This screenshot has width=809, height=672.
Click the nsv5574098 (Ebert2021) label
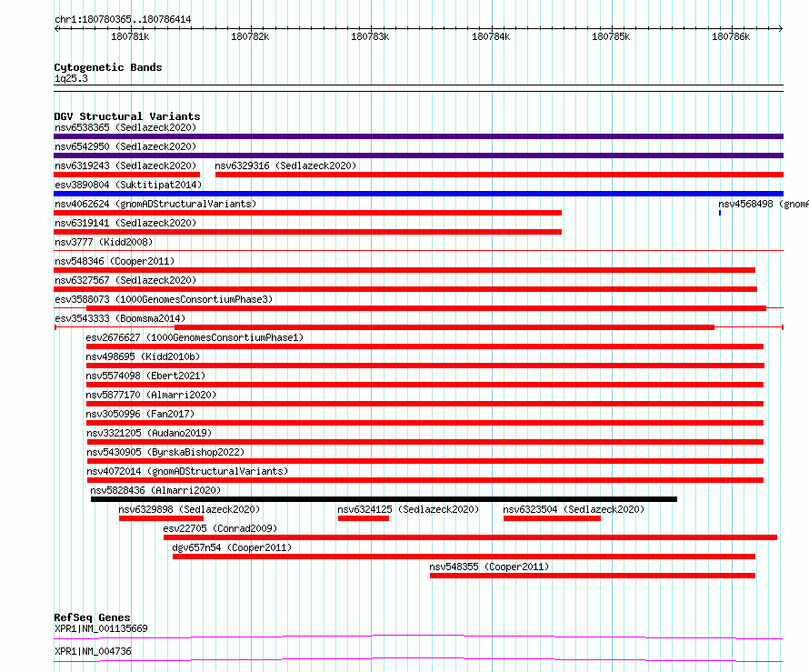point(145,376)
